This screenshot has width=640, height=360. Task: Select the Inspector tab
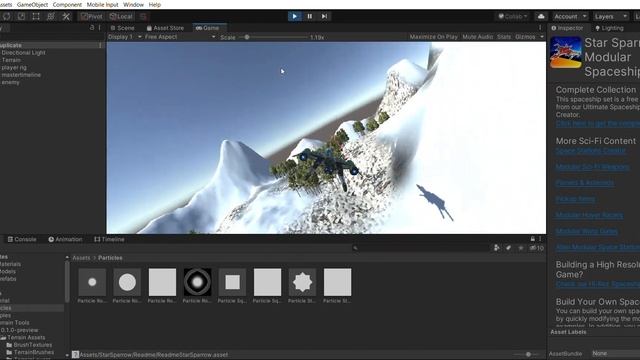point(567,28)
